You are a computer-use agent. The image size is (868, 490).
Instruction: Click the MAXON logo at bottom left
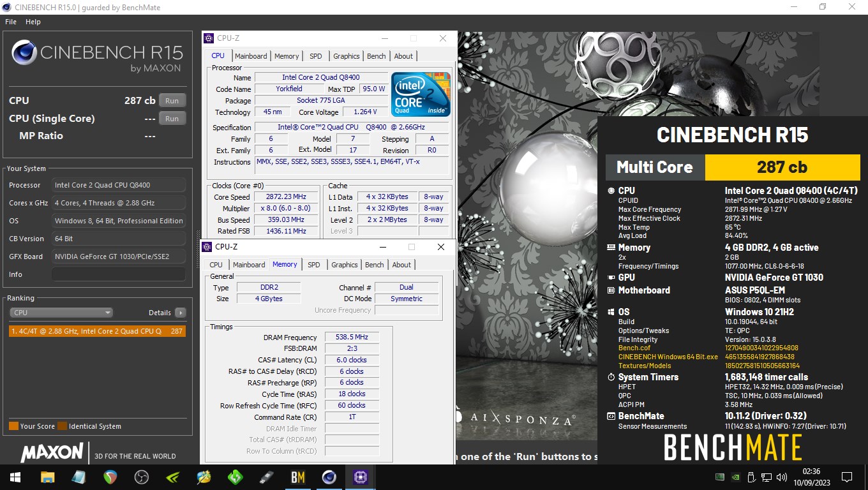click(x=52, y=453)
